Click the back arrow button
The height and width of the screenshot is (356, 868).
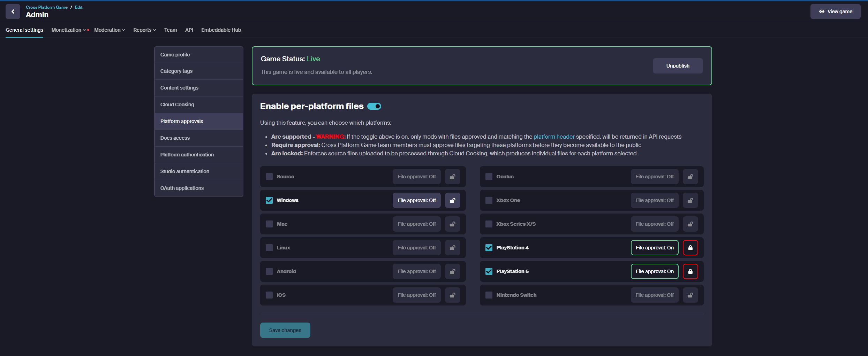point(13,11)
